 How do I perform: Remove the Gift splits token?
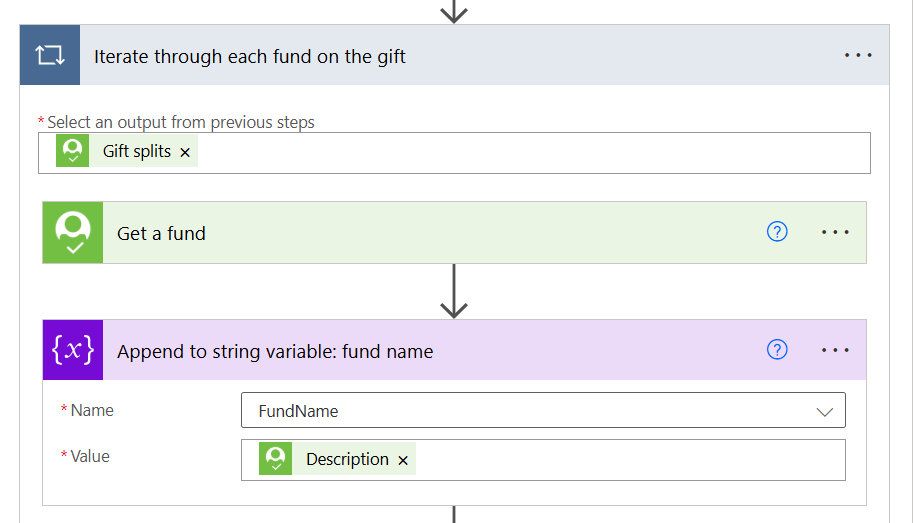pyautogui.click(x=185, y=152)
